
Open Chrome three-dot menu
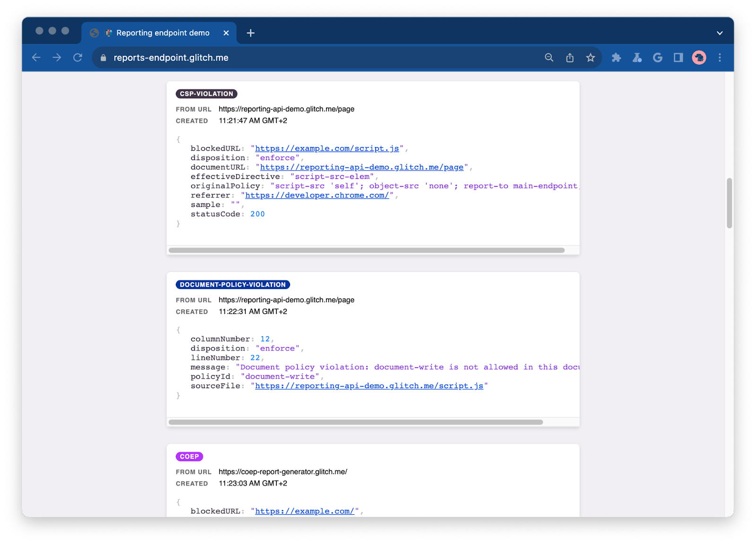(720, 58)
